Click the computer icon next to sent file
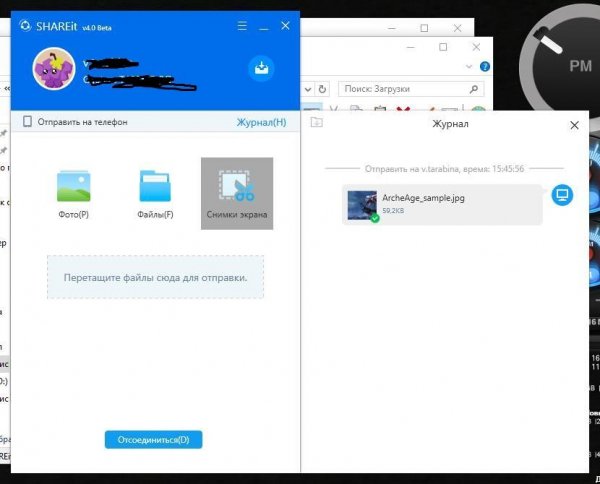Viewport: 600px width, 484px height. pos(562,195)
